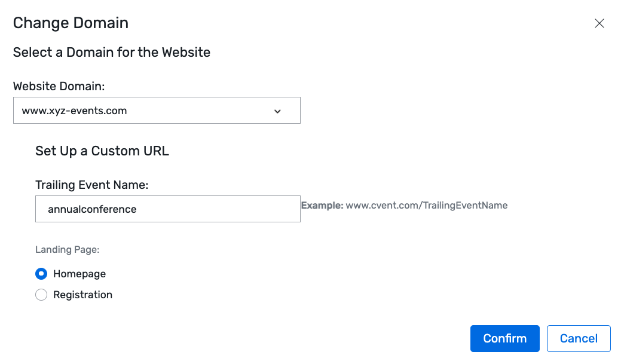Image resolution: width=624 pixels, height=364 pixels.
Task: Click the Homepage option label
Action: [79, 274]
